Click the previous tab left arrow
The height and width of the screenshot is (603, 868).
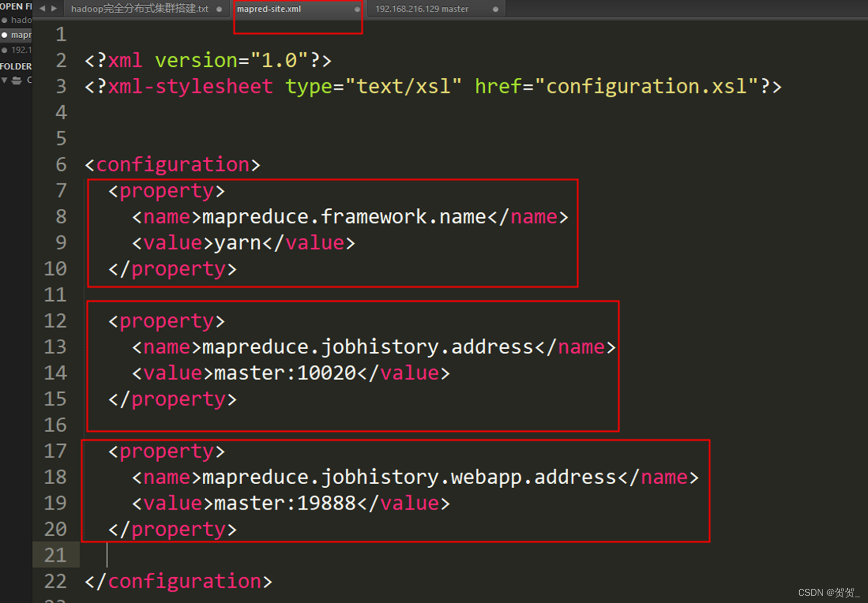point(42,8)
